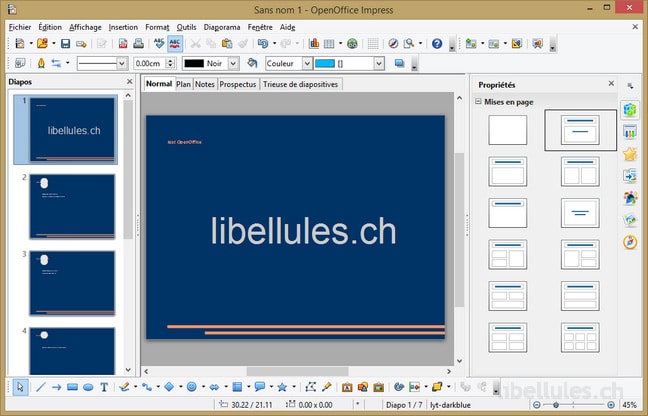Select slide 3 thumbnail in Diapos
648x416 pixels.
[72, 283]
